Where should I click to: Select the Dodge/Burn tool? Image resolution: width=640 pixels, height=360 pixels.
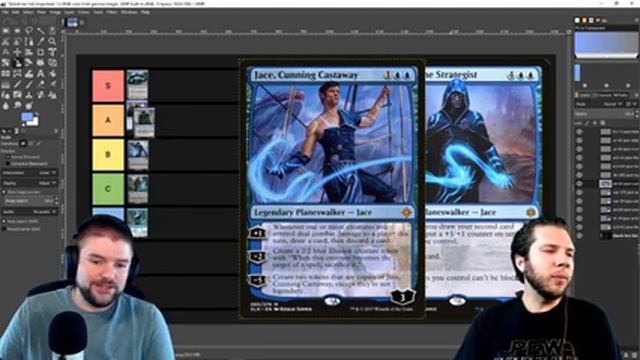(x=29, y=106)
